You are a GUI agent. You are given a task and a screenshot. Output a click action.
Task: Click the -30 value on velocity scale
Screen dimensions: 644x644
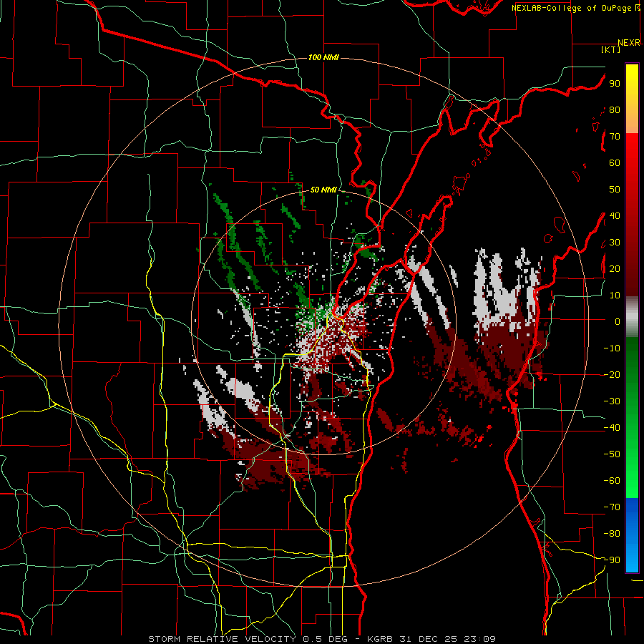click(612, 401)
